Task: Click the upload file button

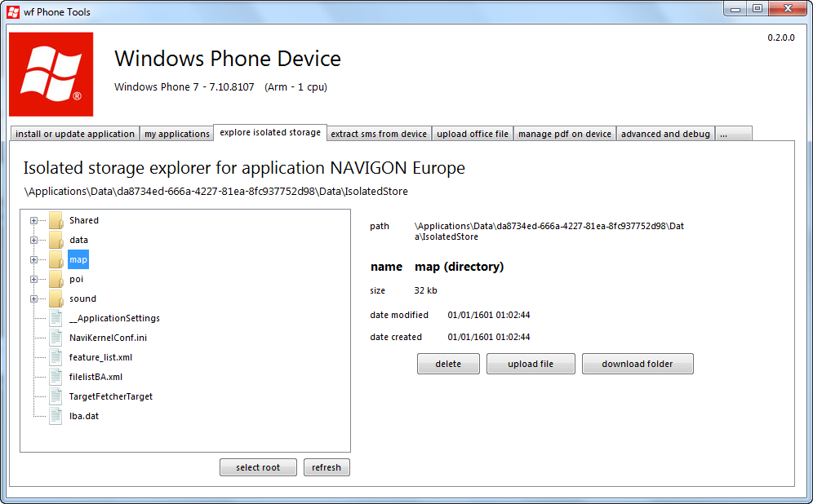Action: coord(531,364)
